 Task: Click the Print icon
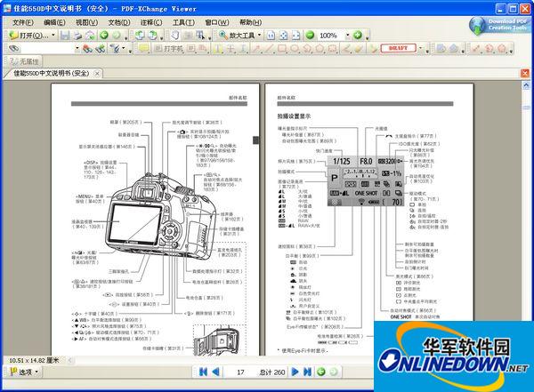[x=78, y=35]
